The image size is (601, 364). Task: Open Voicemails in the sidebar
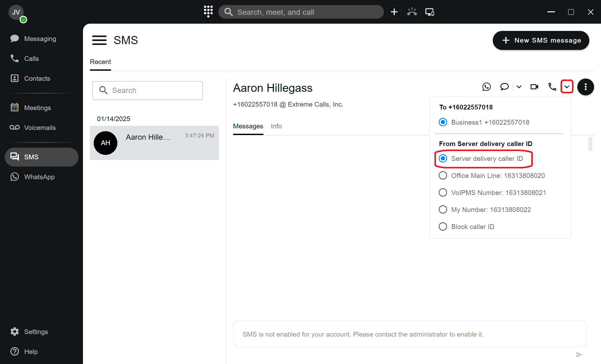(x=40, y=128)
